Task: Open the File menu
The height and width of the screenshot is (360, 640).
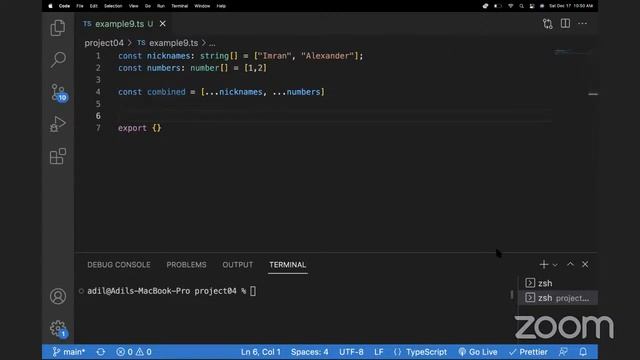Action: coord(80,6)
